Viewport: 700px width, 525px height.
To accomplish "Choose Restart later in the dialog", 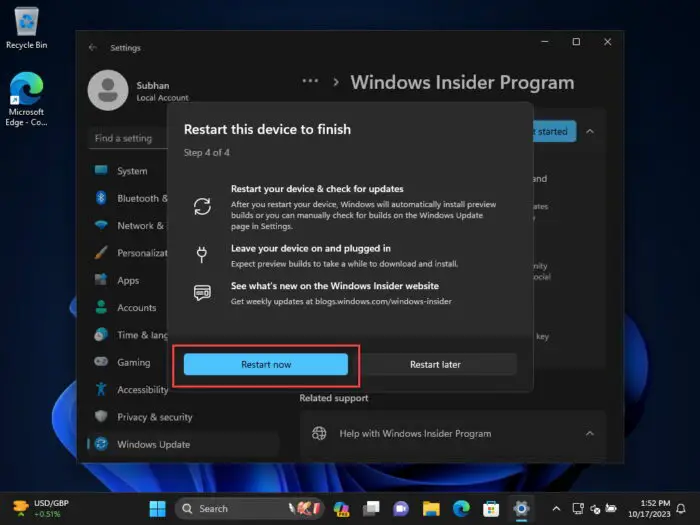I will [435, 364].
